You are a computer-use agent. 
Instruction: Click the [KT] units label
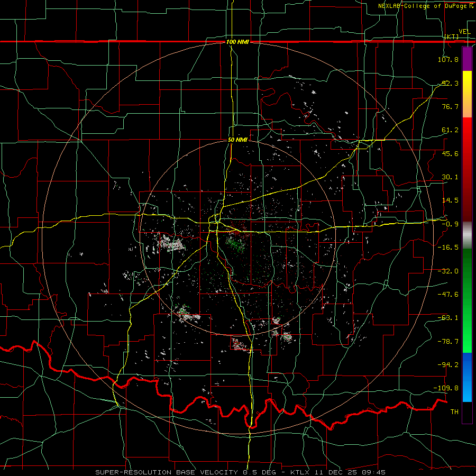[452, 36]
